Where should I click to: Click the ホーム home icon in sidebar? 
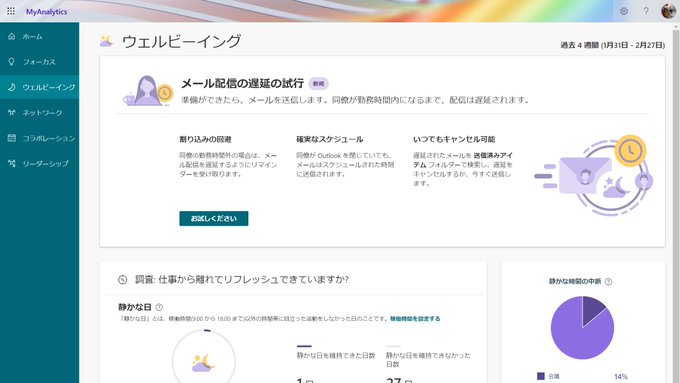(x=12, y=36)
